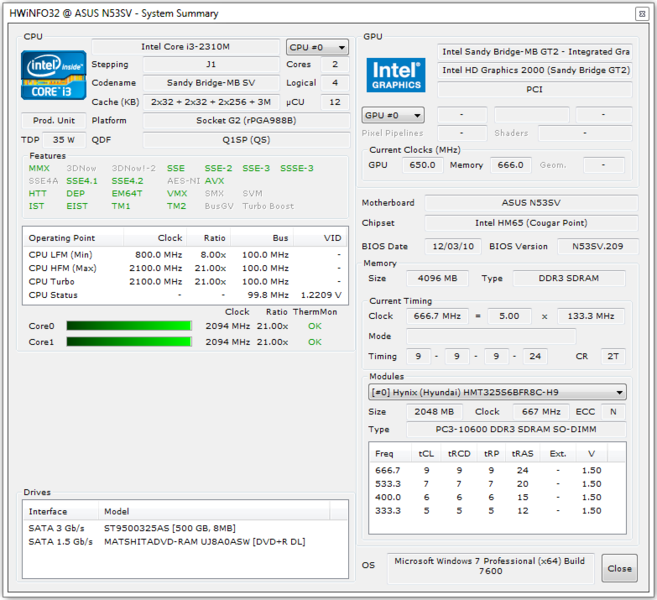Select the CPU Status row
Image resolution: width=657 pixels, height=600 pixels.
pos(185,295)
